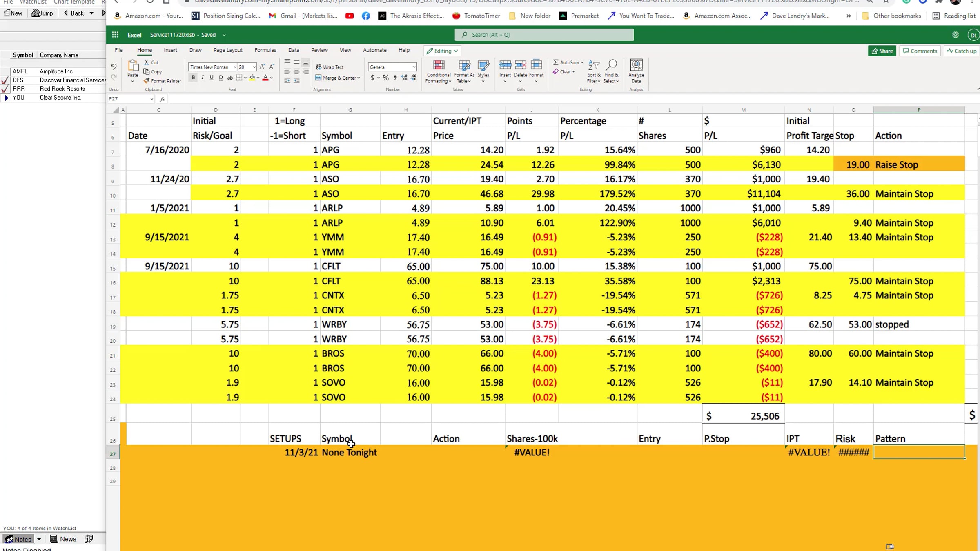The image size is (980, 551).
Task: Click the Paste clipboard icon
Action: [133, 66]
